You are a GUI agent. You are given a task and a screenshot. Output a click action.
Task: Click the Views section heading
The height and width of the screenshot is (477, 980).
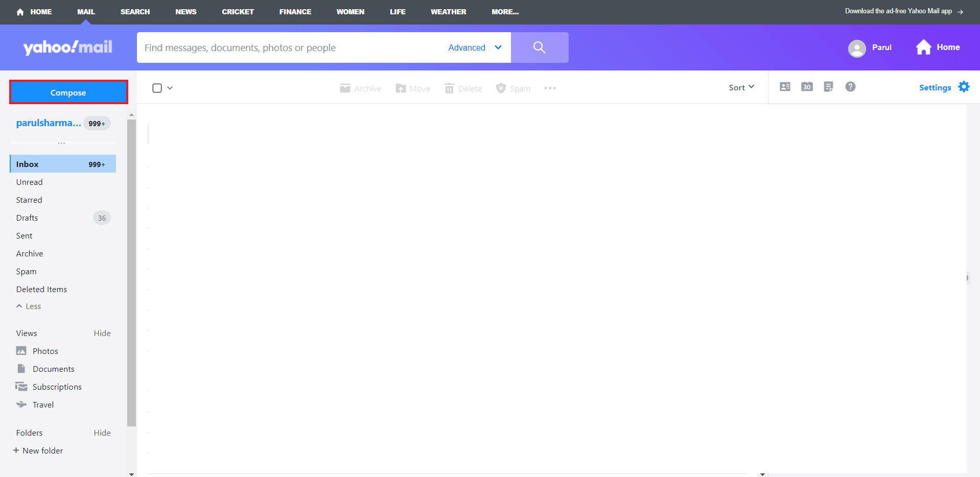coord(27,333)
